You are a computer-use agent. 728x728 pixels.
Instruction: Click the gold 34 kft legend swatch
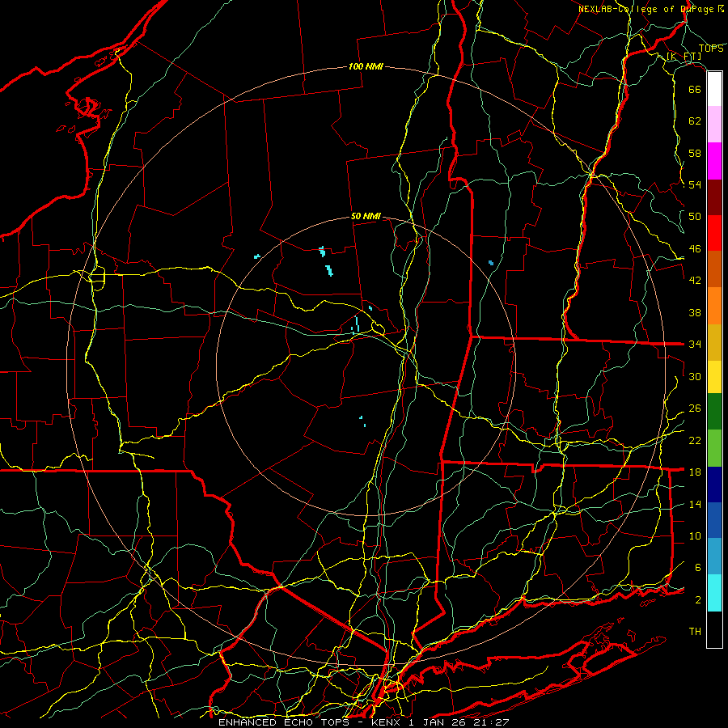click(x=714, y=342)
